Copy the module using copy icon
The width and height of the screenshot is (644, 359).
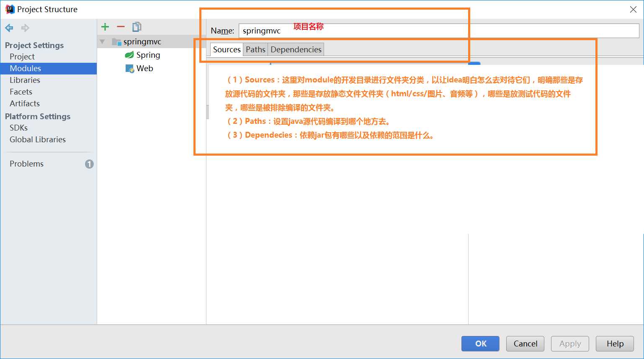point(137,27)
